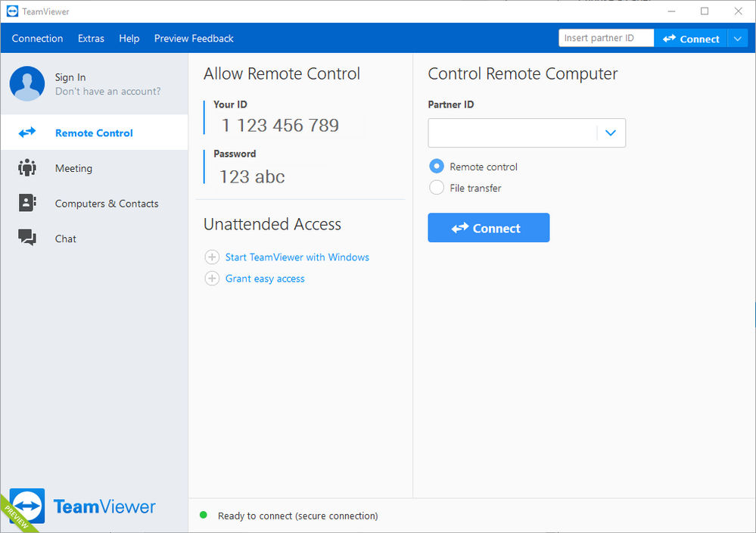Click the Ready to connect status text
This screenshot has height=533, width=756.
click(298, 516)
